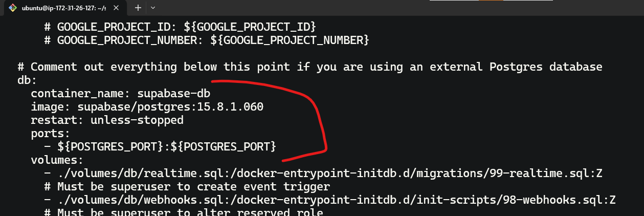644x216 pixels.
Task: Click the container_name supabase-db line
Action: point(121,94)
